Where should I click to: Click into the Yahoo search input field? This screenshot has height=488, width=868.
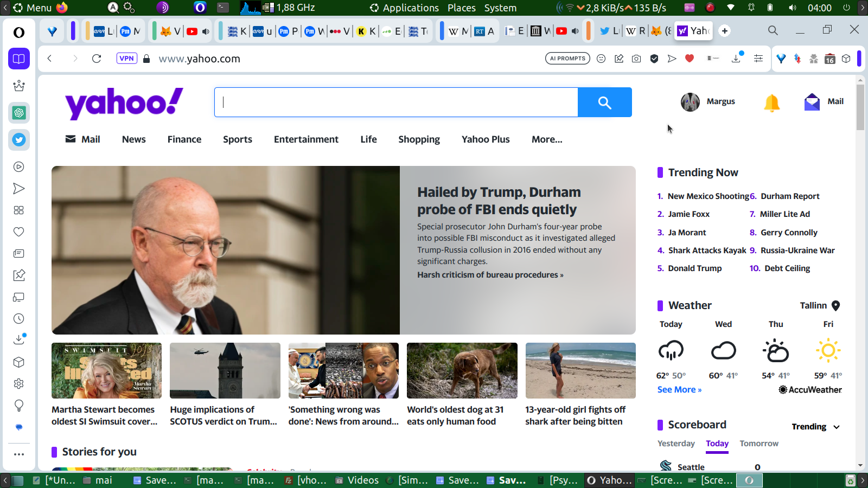[396, 102]
